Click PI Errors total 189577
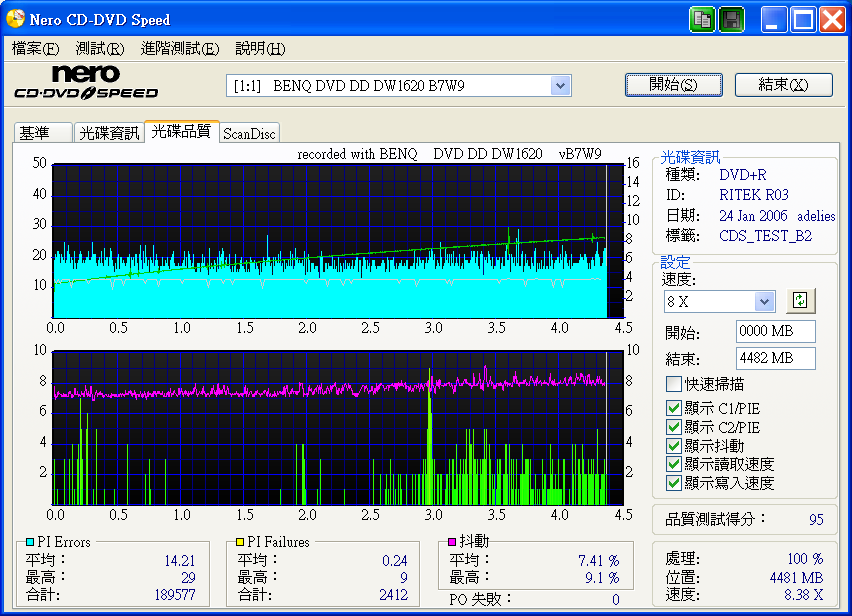852x616 pixels. (x=174, y=595)
